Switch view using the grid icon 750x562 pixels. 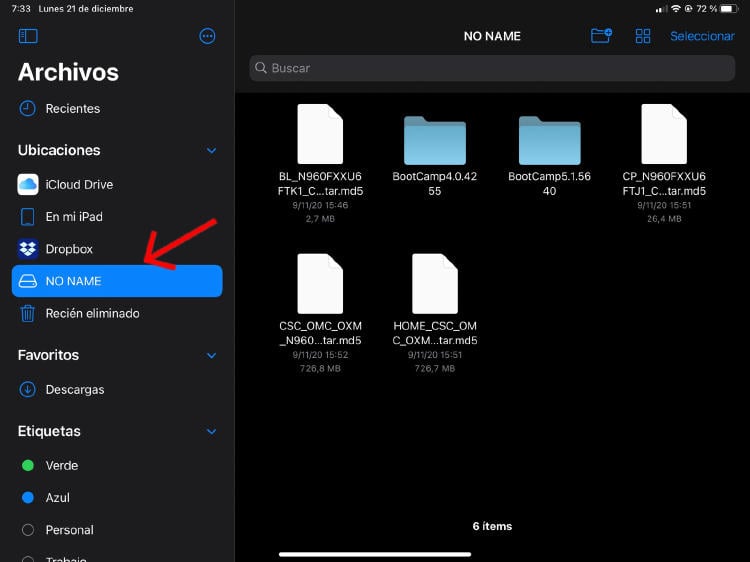(643, 36)
